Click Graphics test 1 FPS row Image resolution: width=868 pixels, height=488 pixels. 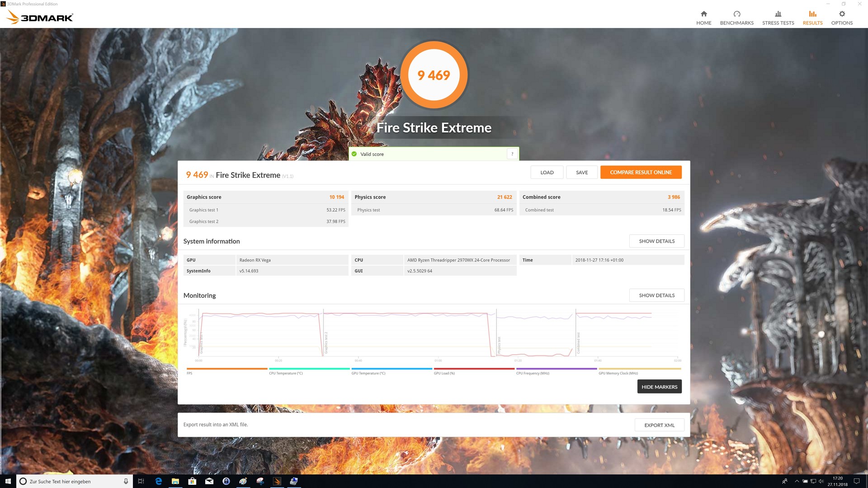click(266, 210)
